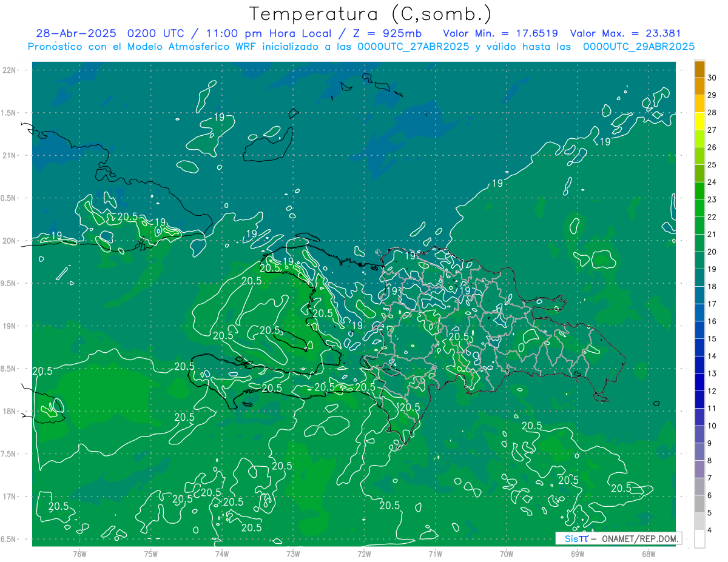Click the '73W' longitude label
This screenshot has height=562, width=728.
click(x=293, y=554)
